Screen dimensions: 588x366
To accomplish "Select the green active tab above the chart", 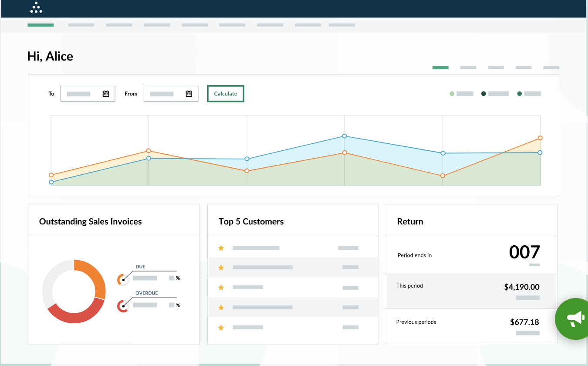I will pos(440,68).
